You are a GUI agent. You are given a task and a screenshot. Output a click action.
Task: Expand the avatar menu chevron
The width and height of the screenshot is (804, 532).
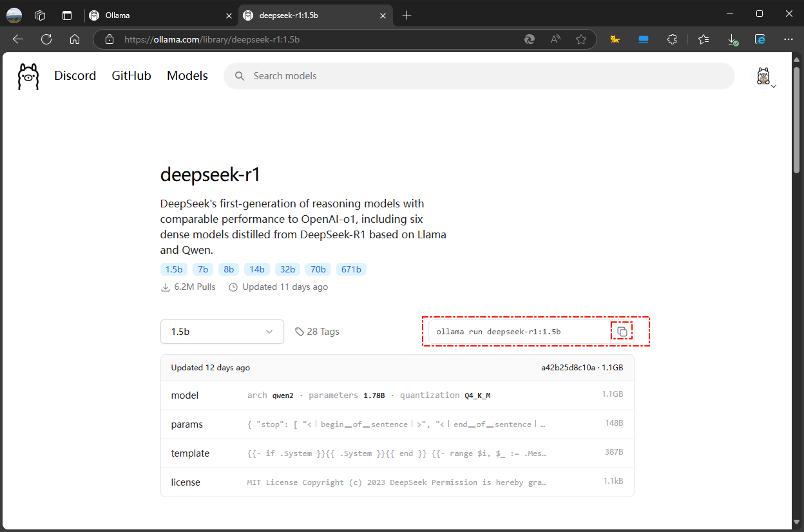[x=774, y=86]
